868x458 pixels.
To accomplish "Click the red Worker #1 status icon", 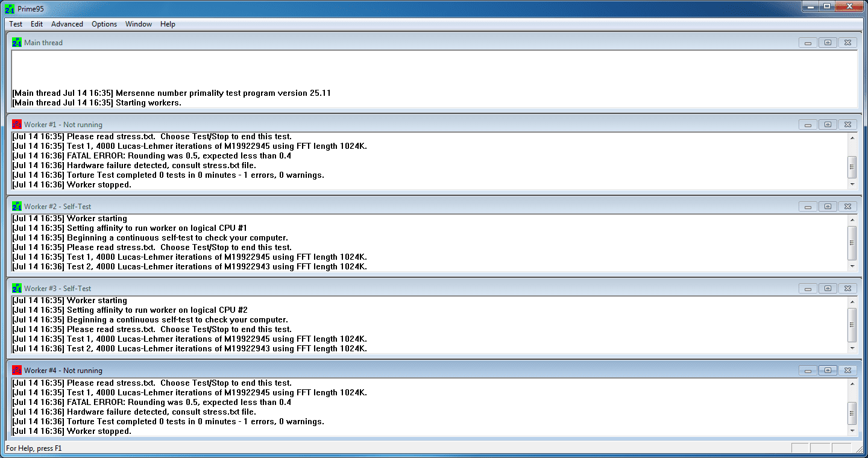I will coord(17,125).
